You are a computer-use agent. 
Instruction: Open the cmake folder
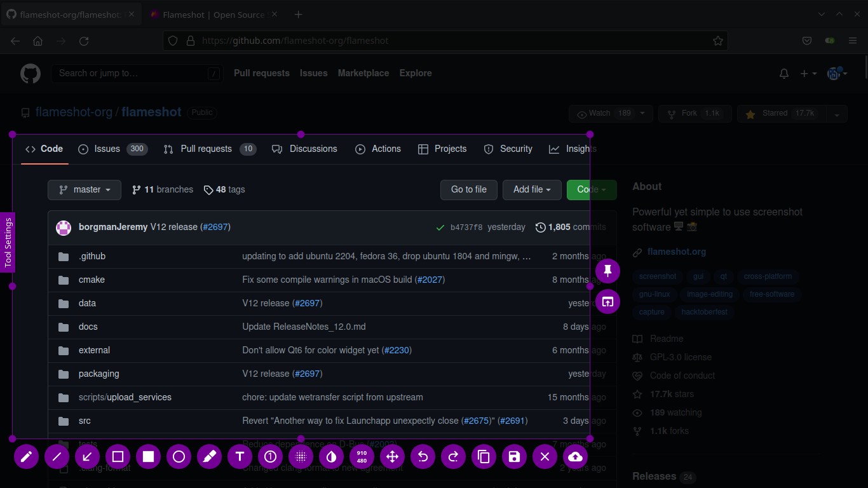click(x=92, y=280)
